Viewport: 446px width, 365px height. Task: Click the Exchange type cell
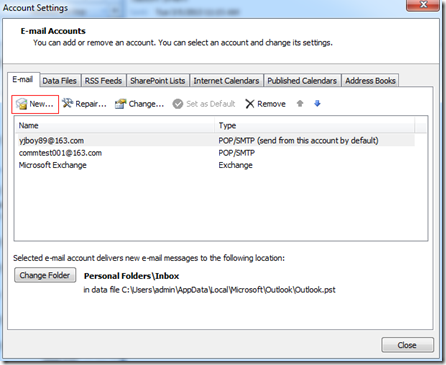click(235, 165)
